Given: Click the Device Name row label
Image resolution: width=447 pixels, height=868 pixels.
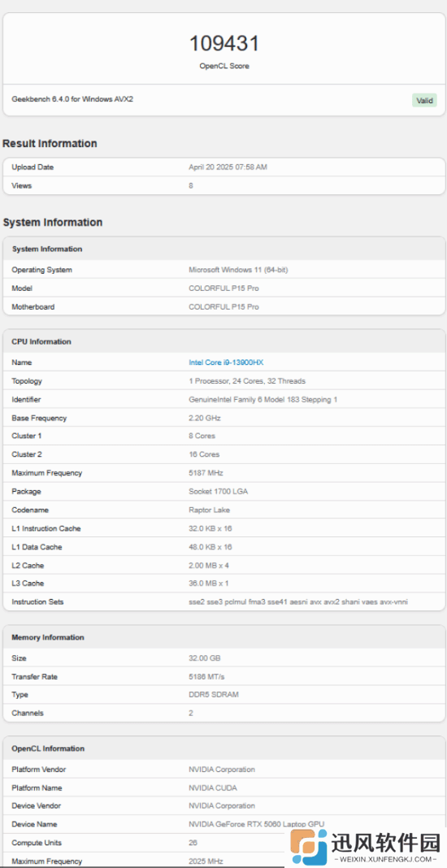Looking at the screenshot, I should (34, 824).
